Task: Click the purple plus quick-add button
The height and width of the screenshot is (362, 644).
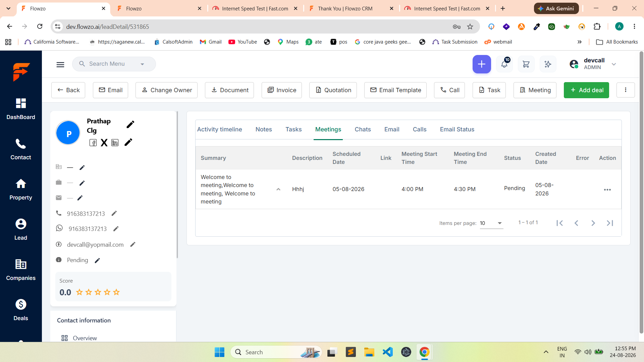Action: 482,64
